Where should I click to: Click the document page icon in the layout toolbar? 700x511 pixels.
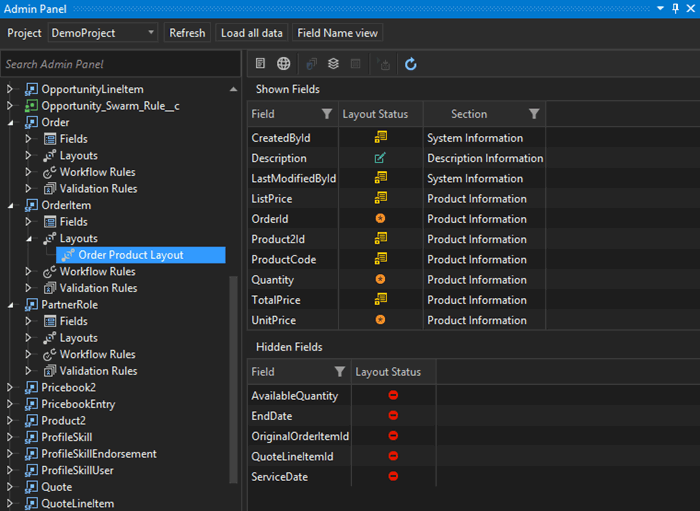tap(260, 64)
